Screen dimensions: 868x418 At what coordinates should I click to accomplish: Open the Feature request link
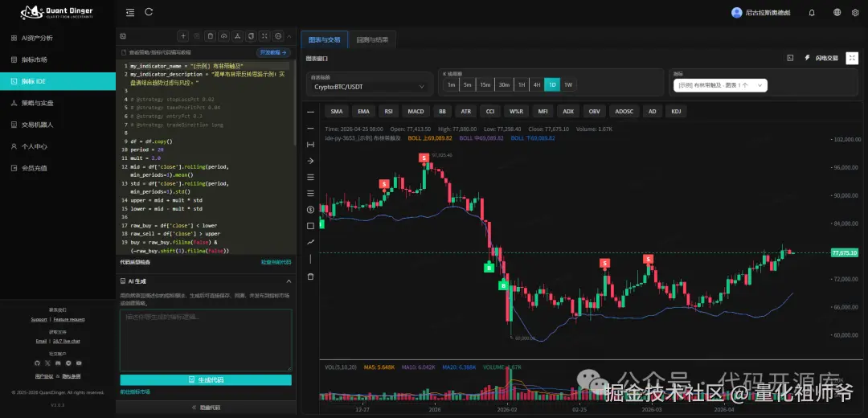pyautogui.click(x=69, y=319)
